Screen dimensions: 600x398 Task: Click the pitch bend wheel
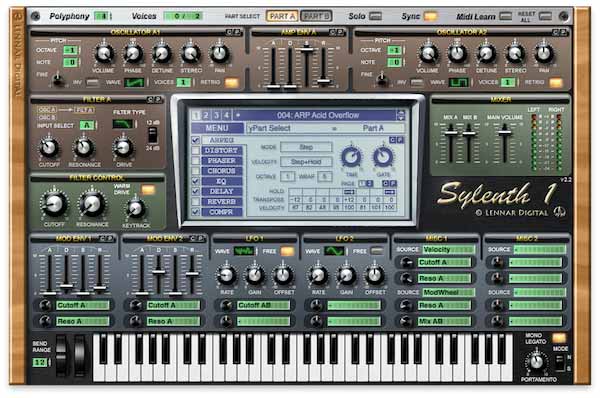pos(61,356)
